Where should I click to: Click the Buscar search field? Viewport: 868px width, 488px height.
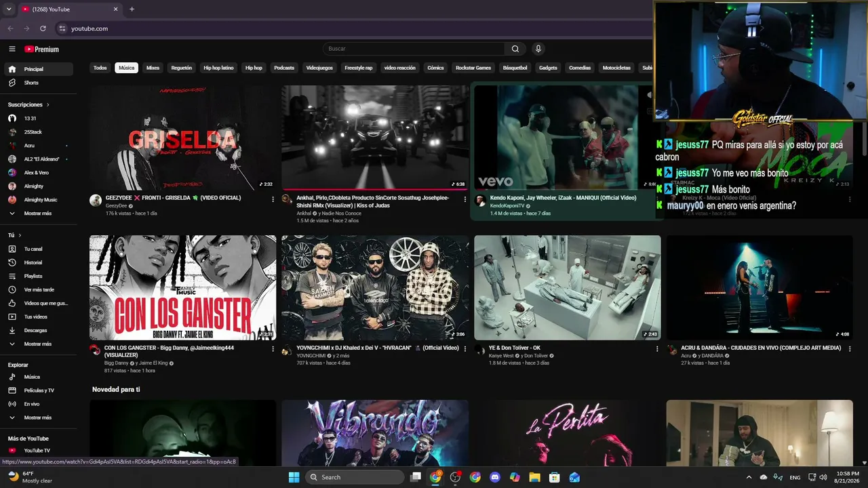(414, 49)
